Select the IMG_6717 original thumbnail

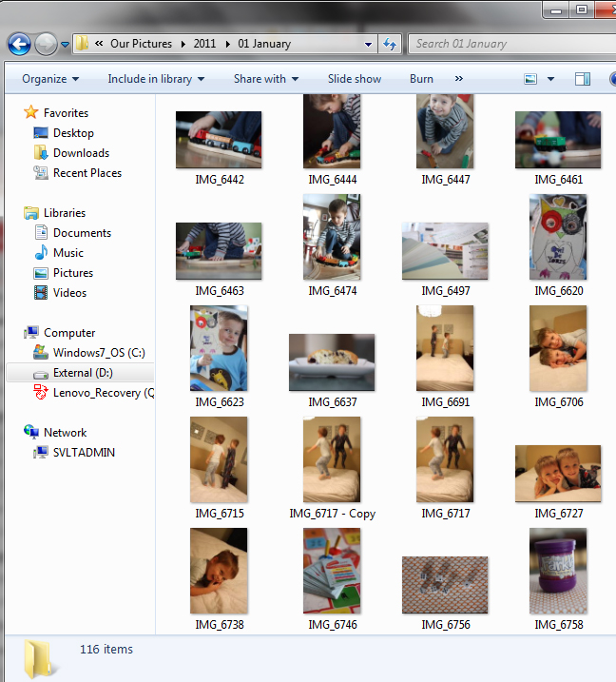(445, 459)
